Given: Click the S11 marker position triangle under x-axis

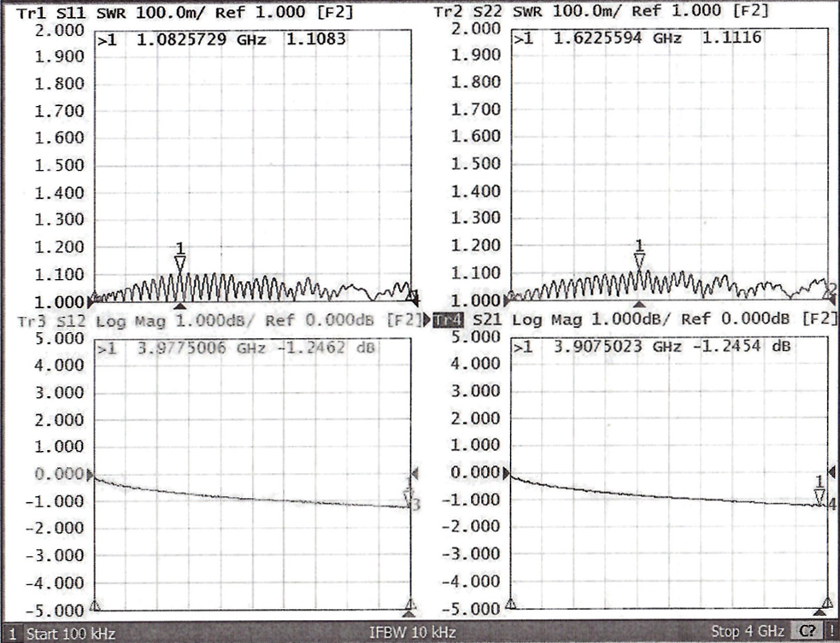Looking at the screenshot, I should (x=179, y=306).
